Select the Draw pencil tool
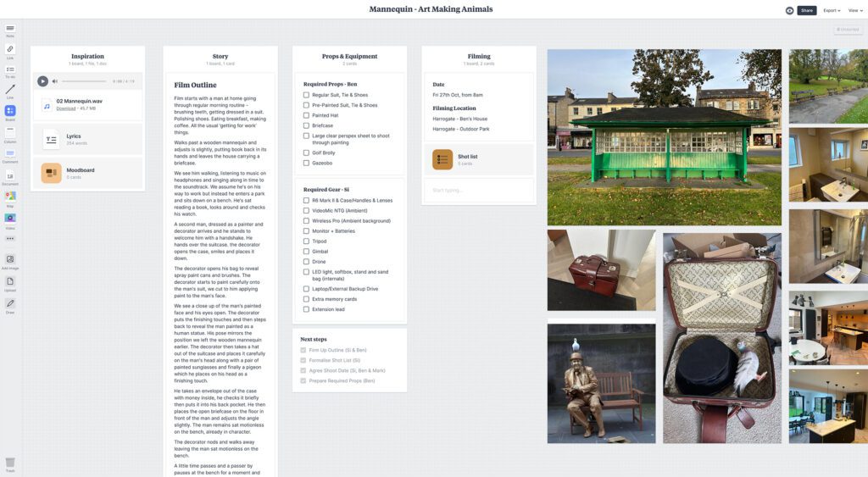Image resolution: width=868 pixels, height=477 pixels. pos(10,305)
